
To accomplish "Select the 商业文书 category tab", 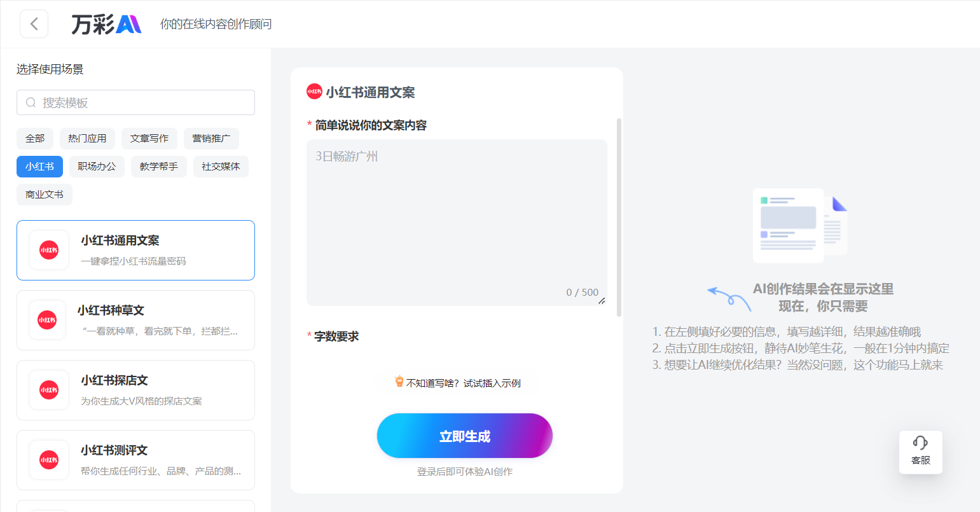I will 45,195.
